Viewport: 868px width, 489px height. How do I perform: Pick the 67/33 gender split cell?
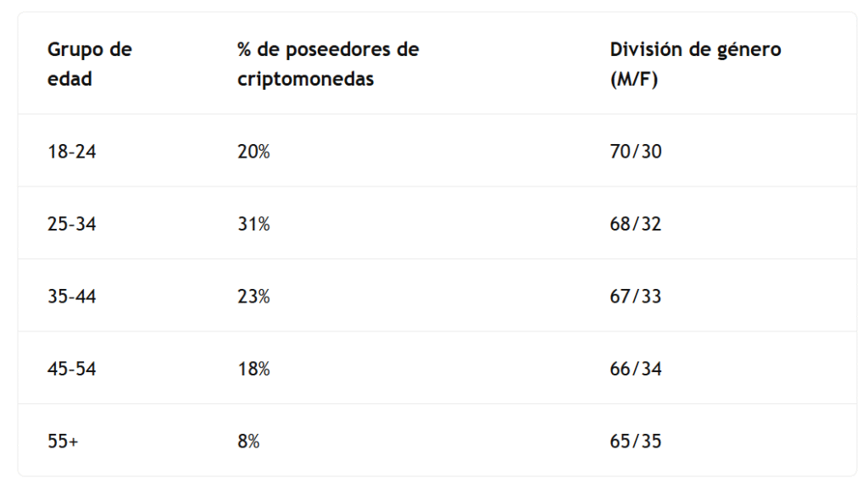tap(636, 297)
